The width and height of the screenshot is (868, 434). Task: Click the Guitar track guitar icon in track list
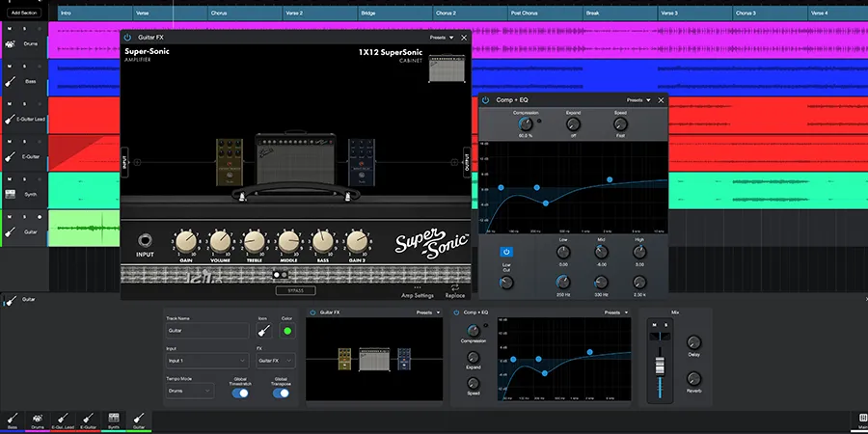pos(10,231)
